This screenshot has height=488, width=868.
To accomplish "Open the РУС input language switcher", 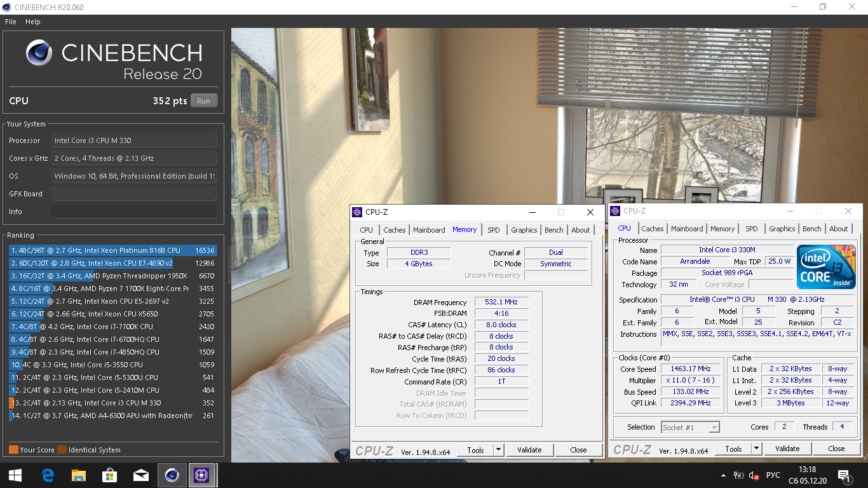I will pos(773,475).
